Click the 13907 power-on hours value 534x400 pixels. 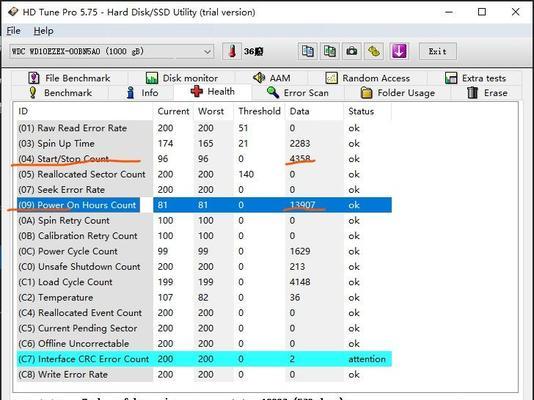302,205
